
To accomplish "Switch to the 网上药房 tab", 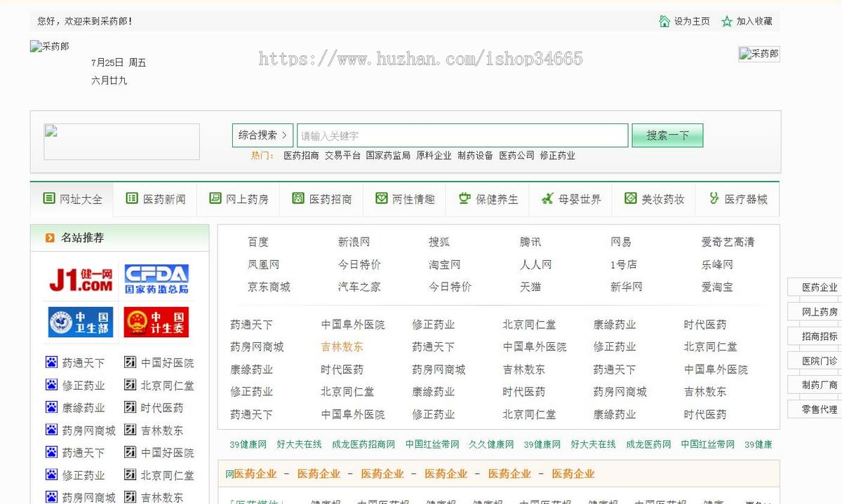I will tap(239, 199).
